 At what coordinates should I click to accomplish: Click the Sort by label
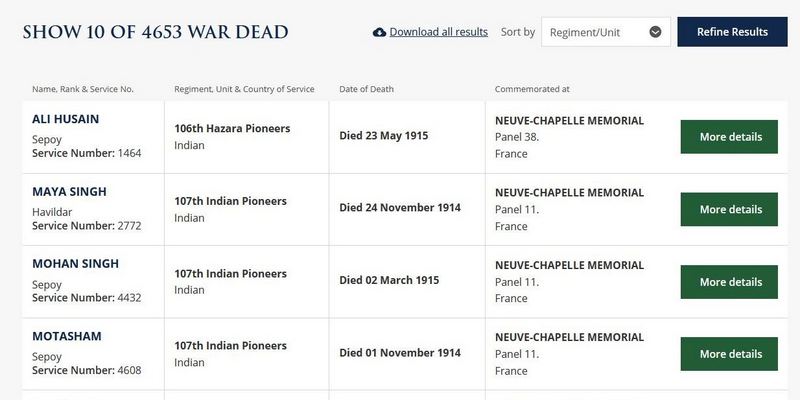pyautogui.click(x=518, y=32)
